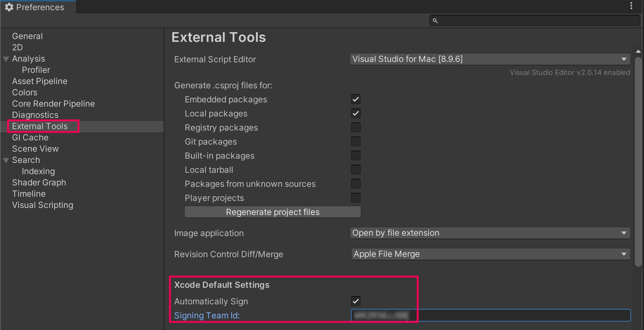Enable Registry packages checkbox
Screen dimensions: 644x330
(356, 127)
